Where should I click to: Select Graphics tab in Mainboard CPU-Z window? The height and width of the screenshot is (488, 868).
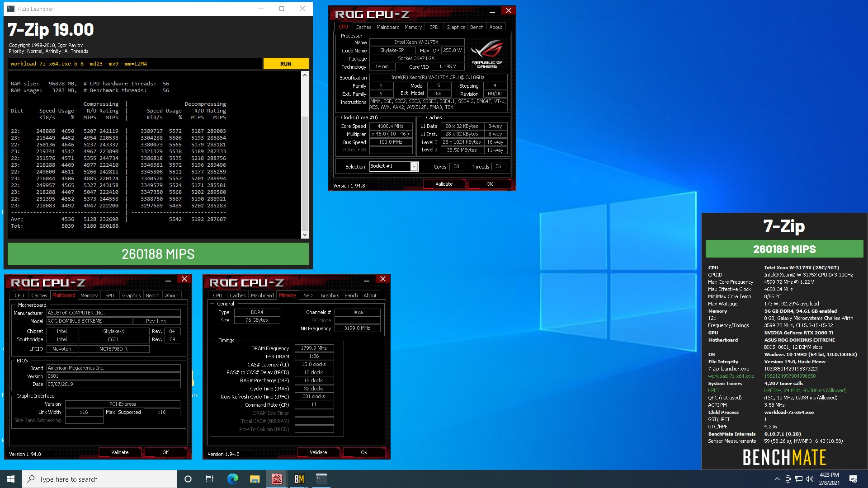tap(131, 296)
